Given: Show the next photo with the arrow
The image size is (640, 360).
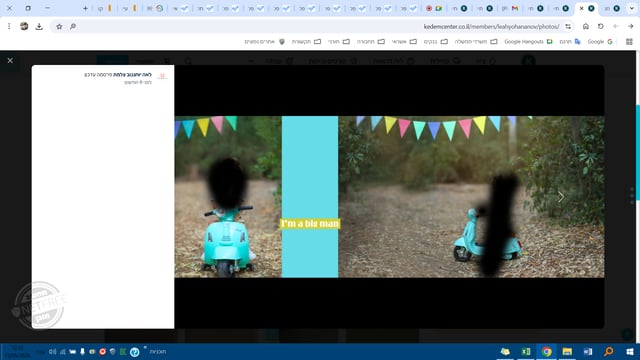Looking at the screenshot, I should pyautogui.click(x=561, y=197).
